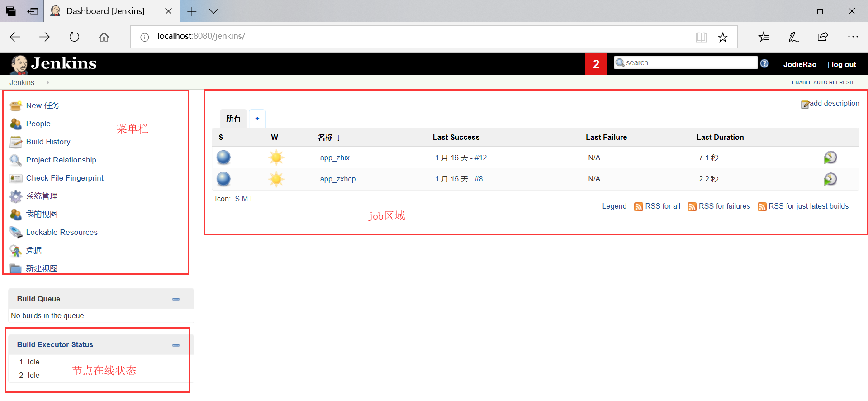
Task: Set icon size to M
Action: tap(245, 199)
